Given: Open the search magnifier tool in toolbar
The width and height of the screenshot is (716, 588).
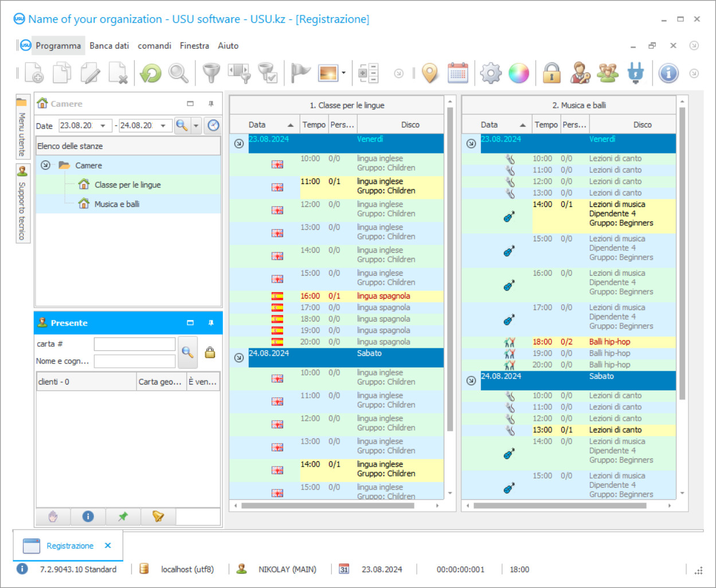Looking at the screenshot, I should (178, 73).
